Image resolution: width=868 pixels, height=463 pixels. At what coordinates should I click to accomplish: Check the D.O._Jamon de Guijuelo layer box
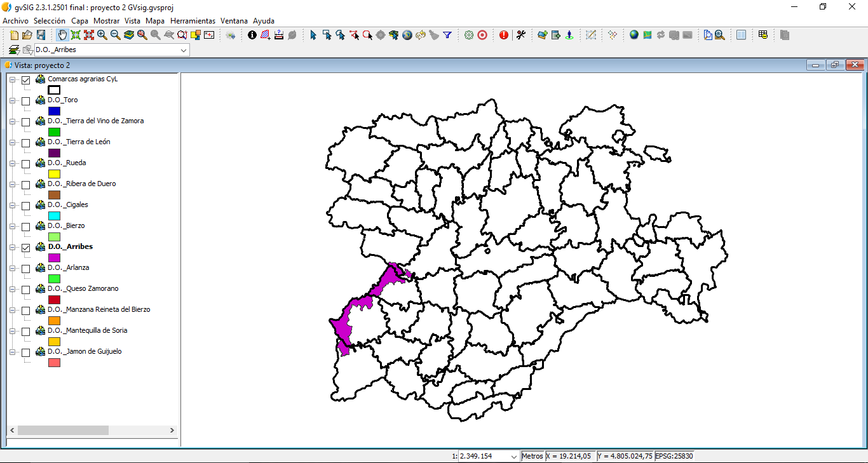coord(25,352)
